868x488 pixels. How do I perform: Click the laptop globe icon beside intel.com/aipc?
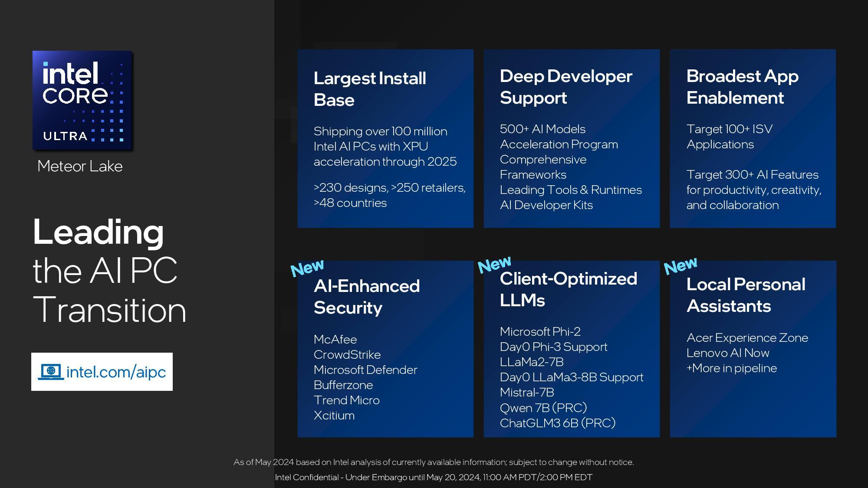click(x=51, y=372)
